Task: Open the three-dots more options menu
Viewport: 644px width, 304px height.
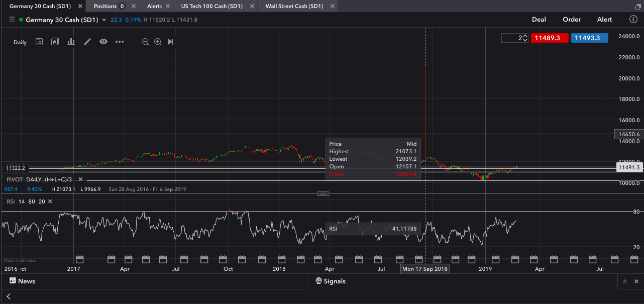Action: [x=120, y=42]
